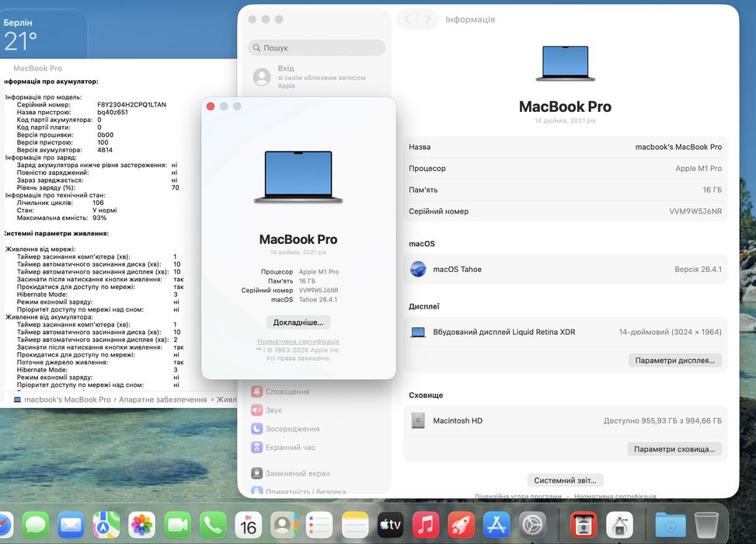Open the Trash in the Dock
The width and height of the screenshot is (756, 544).
tap(706, 525)
